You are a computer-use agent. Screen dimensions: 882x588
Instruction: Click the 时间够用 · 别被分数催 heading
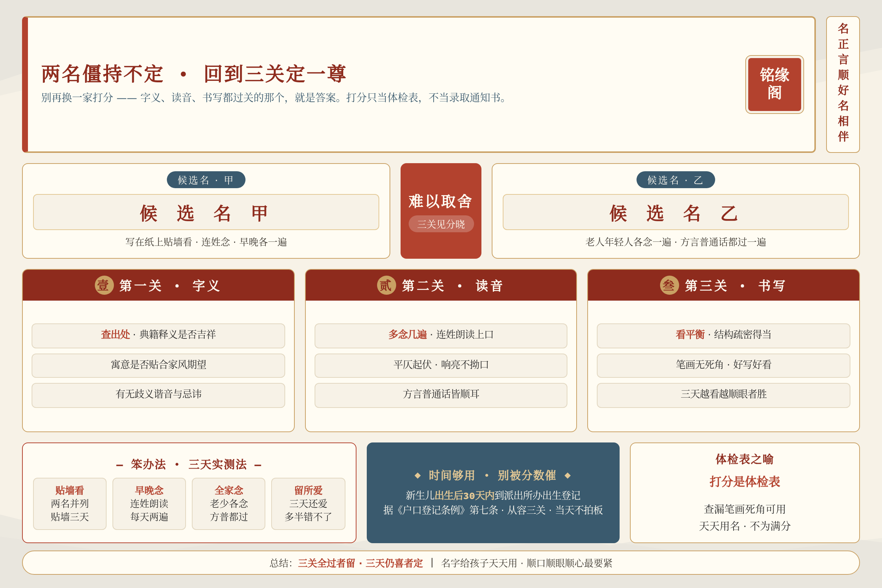(492, 476)
